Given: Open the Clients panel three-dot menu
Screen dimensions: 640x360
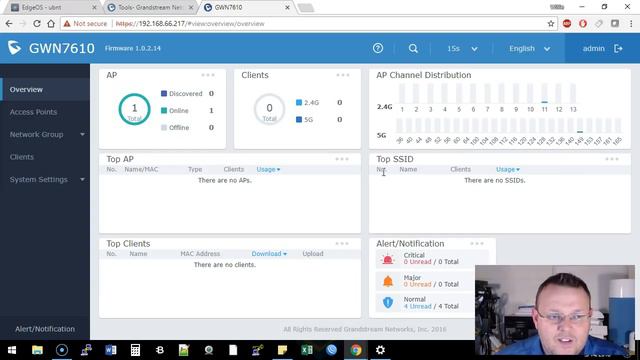Looking at the screenshot, I should coord(343,75).
